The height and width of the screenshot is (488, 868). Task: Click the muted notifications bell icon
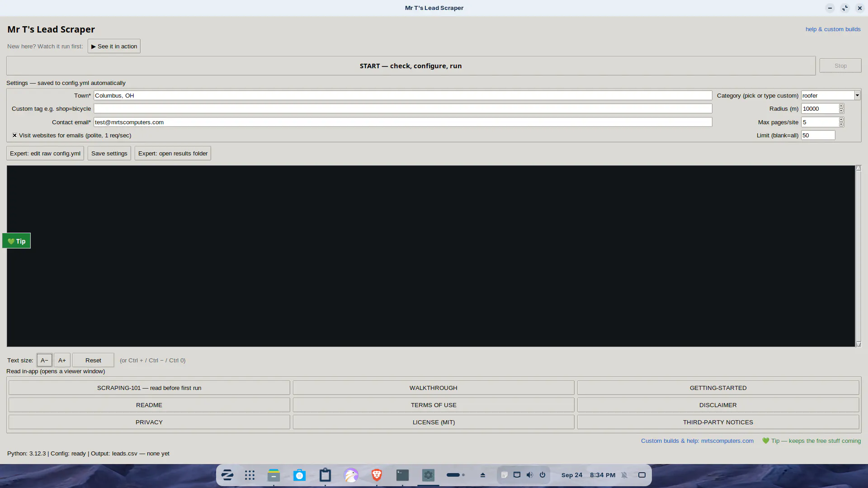coord(624,475)
